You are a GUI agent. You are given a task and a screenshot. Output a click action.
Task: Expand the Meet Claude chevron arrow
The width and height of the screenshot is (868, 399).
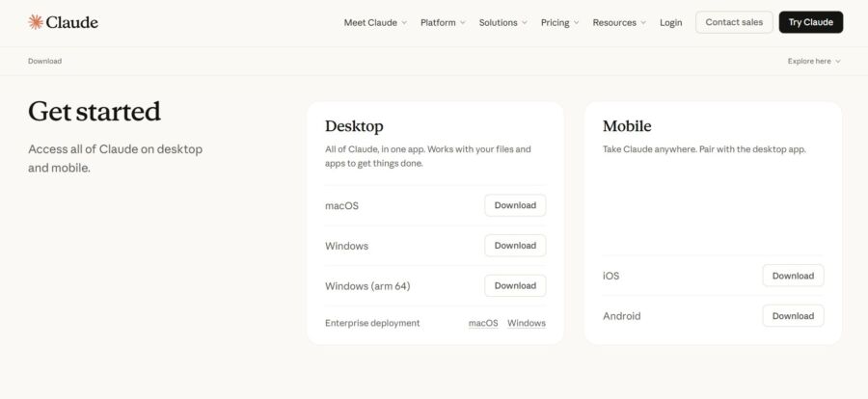[404, 23]
